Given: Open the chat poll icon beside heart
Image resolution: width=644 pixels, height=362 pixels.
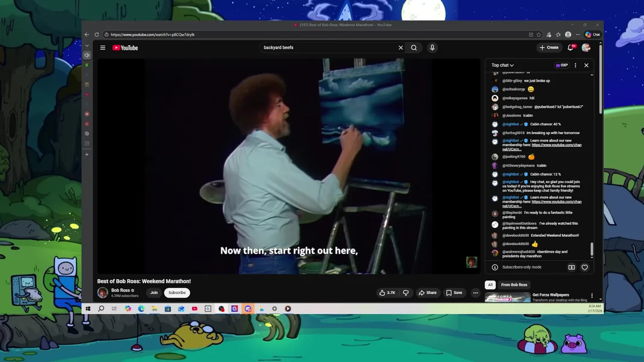Looking at the screenshot, I should (x=572, y=267).
